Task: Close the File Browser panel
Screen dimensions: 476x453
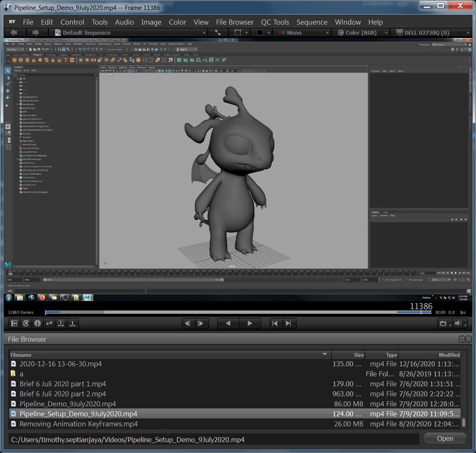Action: (x=469, y=339)
